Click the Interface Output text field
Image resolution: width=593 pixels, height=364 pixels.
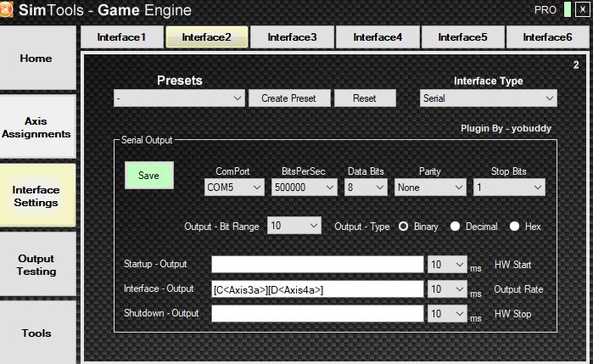click(316, 289)
